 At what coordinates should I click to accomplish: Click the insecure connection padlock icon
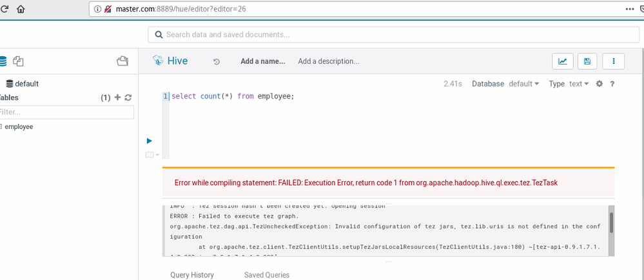[x=108, y=8]
